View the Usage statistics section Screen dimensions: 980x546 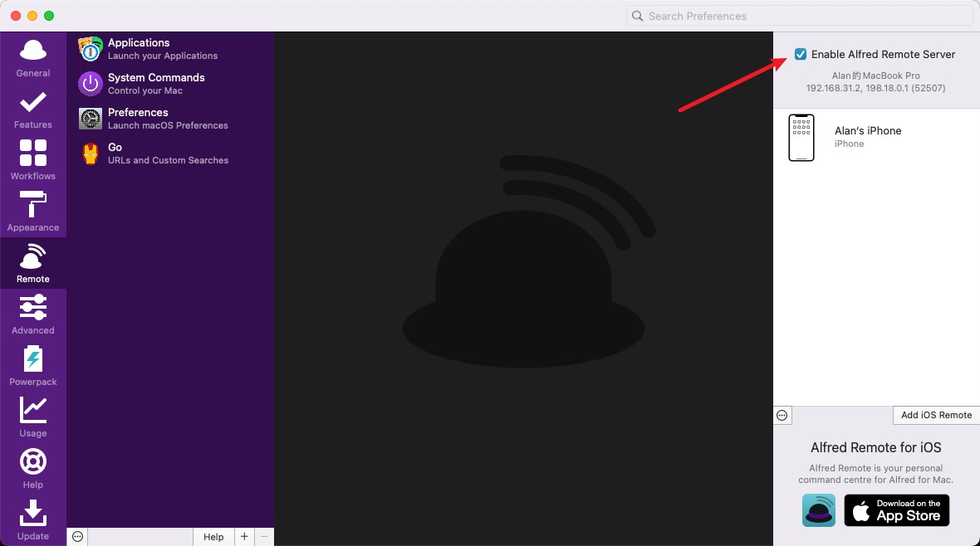33,418
